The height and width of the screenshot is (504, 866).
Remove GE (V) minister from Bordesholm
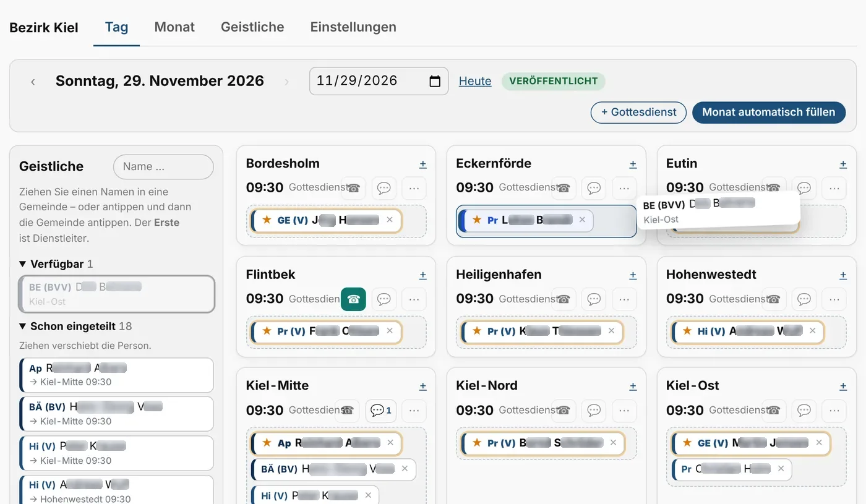click(x=390, y=220)
